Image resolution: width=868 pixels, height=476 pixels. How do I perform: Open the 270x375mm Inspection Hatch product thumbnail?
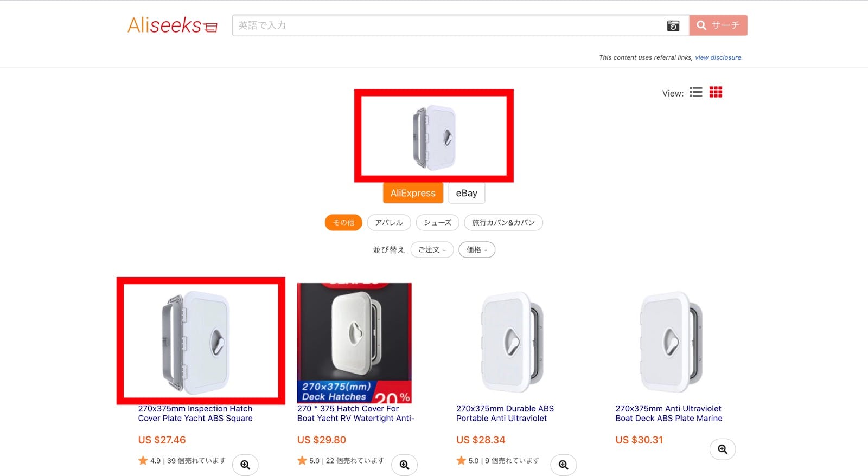(x=201, y=341)
